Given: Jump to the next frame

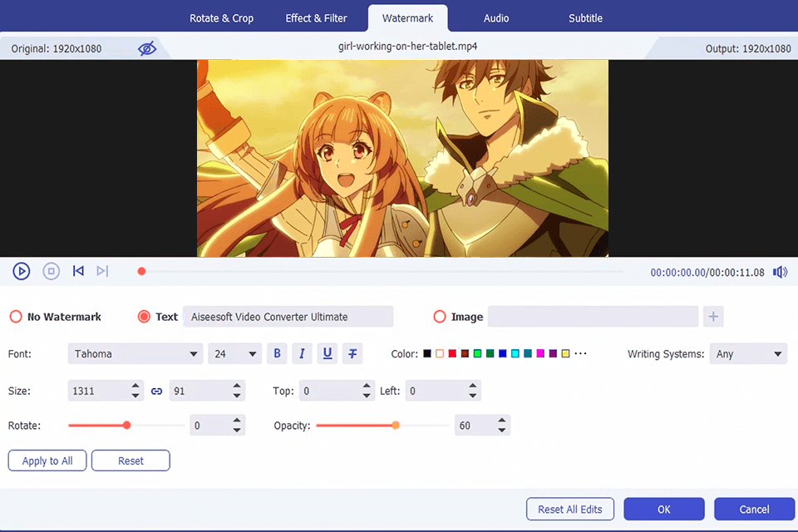Looking at the screenshot, I should click(x=102, y=271).
